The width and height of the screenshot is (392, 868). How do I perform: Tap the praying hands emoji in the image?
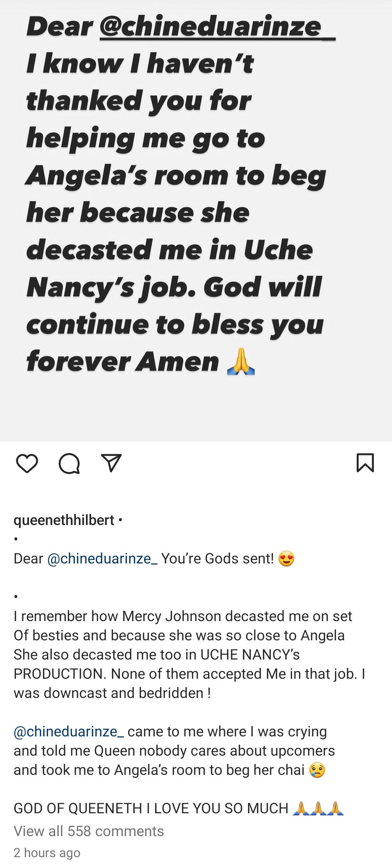coord(241,361)
